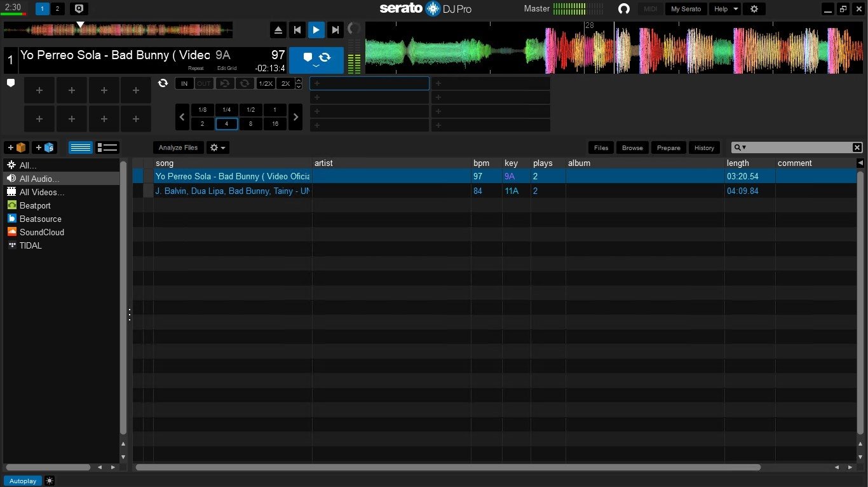
Task: Click the reloop icon right of OUT
Action: [x=224, y=83]
